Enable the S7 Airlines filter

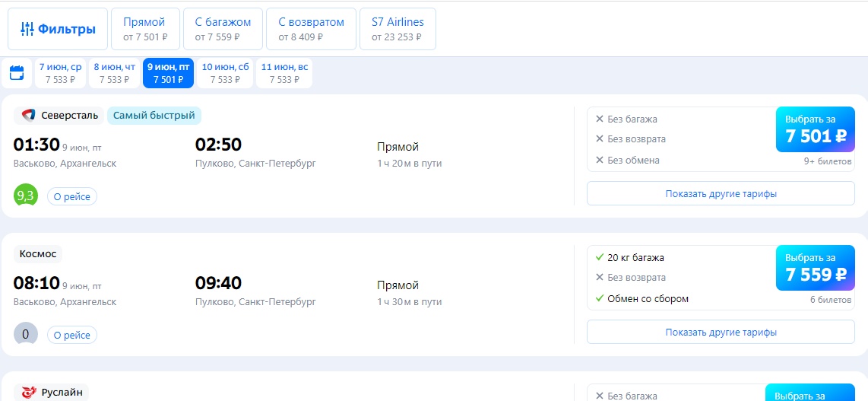[398, 29]
